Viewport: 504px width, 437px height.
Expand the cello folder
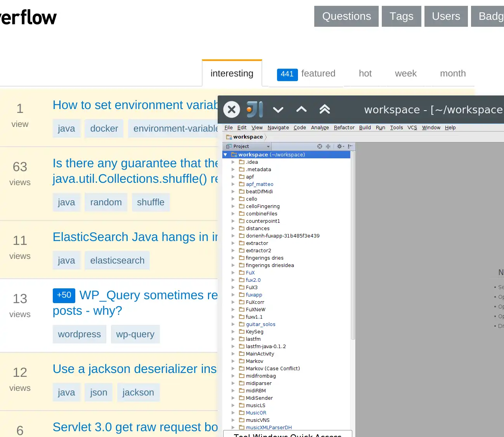click(233, 199)
